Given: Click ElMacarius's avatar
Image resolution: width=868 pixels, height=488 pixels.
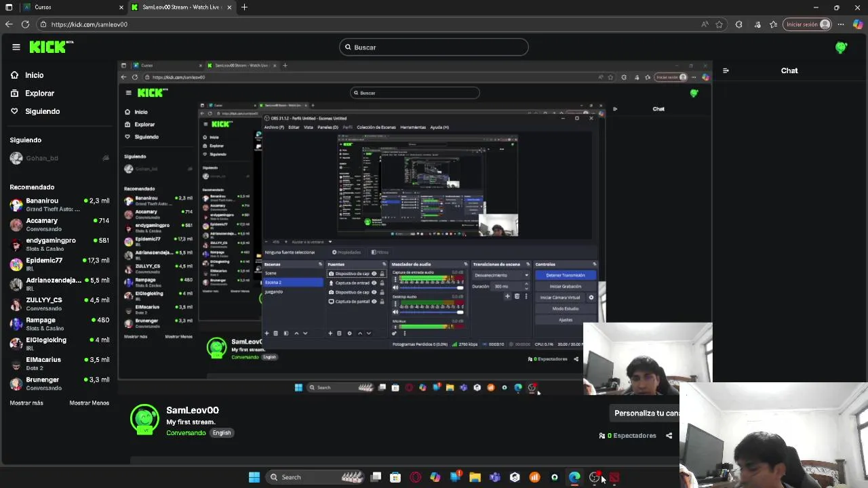Looking at the screenshot, I should point(16,363).
